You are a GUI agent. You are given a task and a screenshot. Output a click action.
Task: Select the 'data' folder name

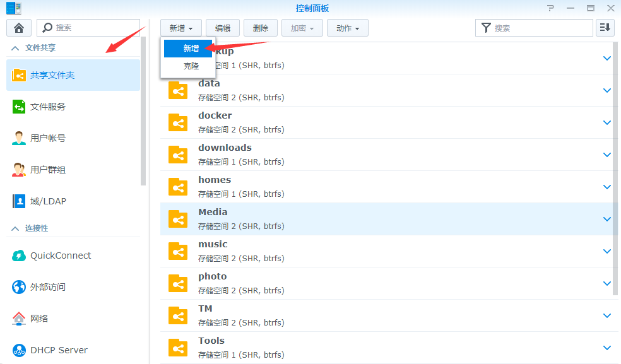pos(209,83)
